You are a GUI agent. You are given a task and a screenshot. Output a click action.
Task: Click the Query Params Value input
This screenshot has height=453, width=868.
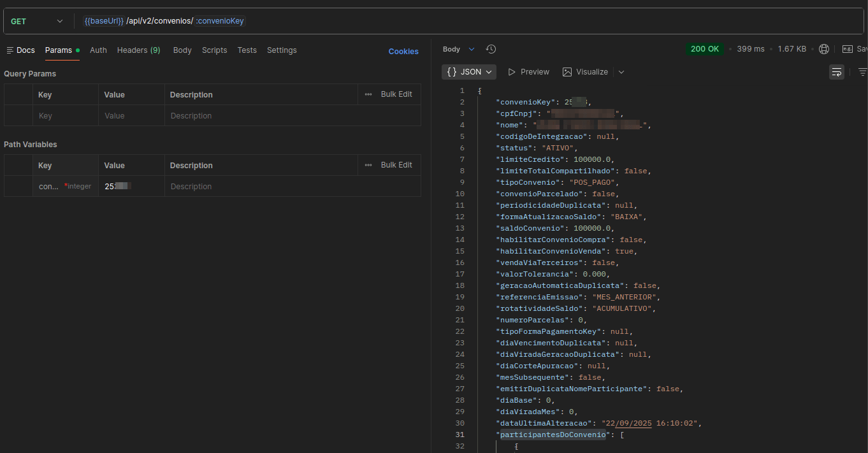coord(131,116)
